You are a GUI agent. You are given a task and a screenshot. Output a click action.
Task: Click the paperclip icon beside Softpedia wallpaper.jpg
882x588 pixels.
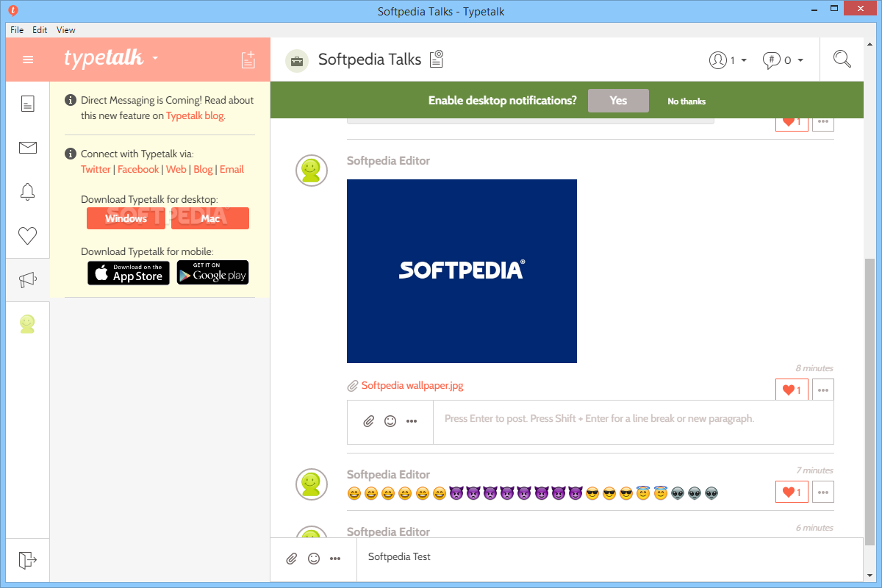[353, 386]
